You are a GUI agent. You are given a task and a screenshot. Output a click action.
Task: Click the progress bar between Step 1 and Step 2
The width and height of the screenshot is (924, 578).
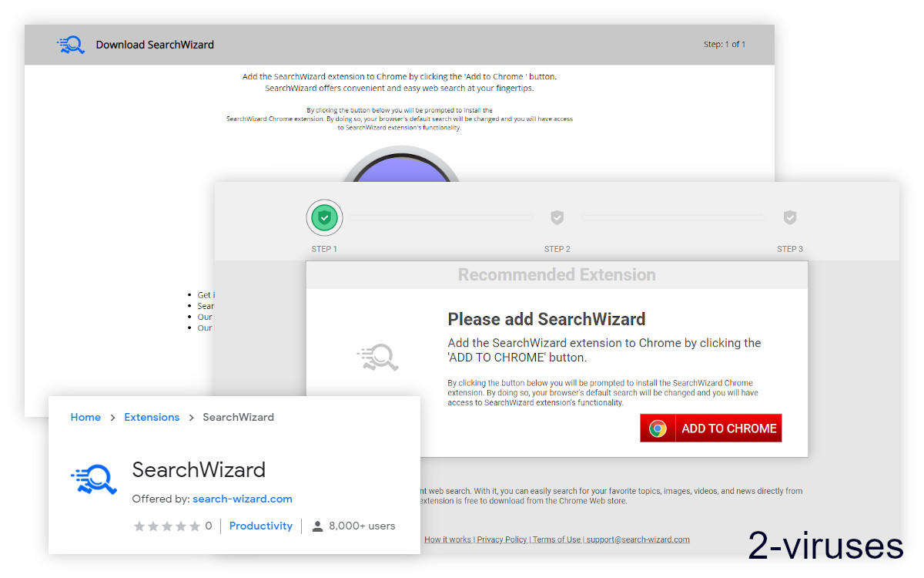[440, 217]
